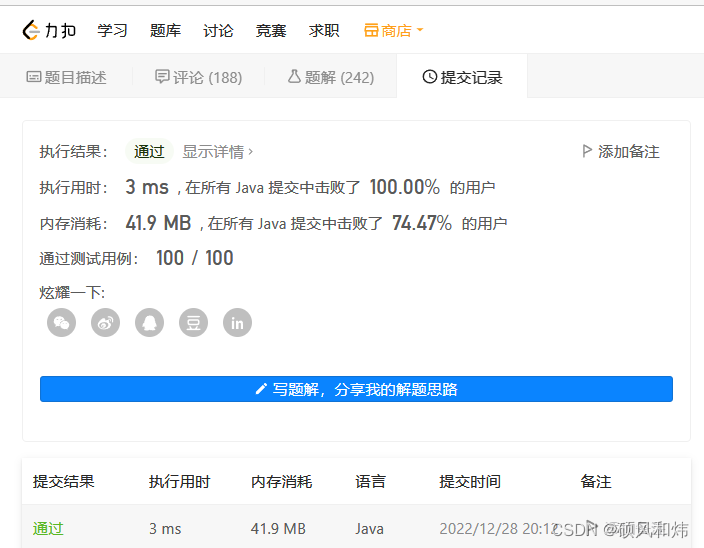Open the 求职 jobs page

[x=324, y=31]
